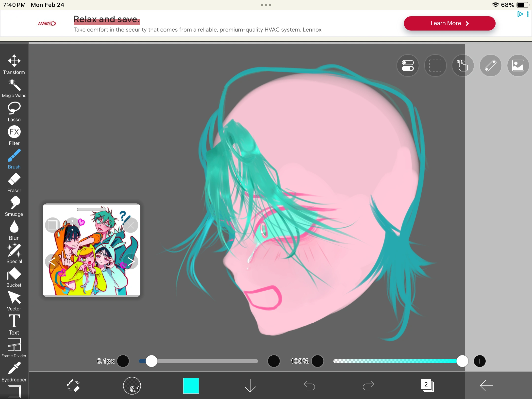
Task: Open the FX Filter tool
Action: [14, 133]
